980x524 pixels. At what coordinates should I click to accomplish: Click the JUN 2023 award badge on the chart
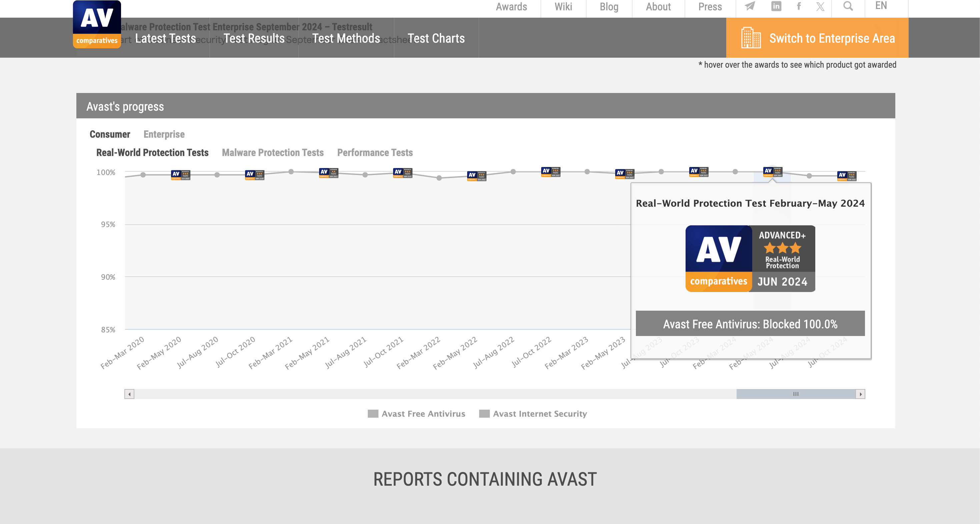click(x=625, y=174)
